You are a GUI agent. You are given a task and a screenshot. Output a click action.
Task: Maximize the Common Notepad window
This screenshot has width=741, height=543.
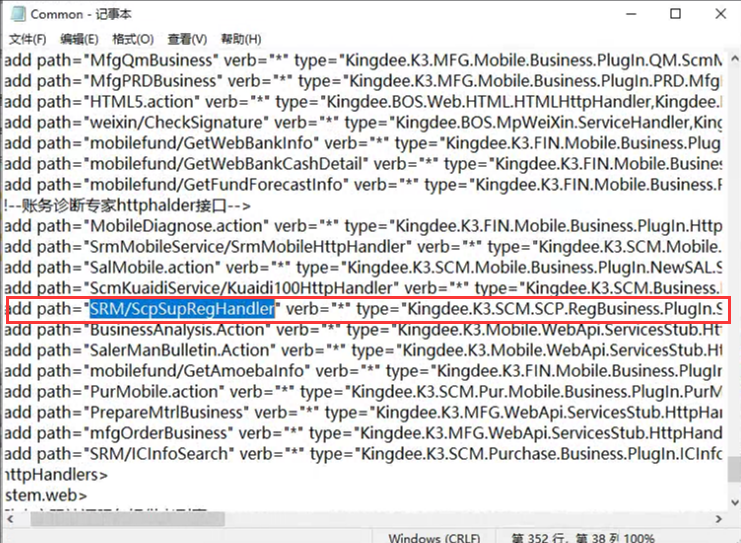click(x=676, y=14)
